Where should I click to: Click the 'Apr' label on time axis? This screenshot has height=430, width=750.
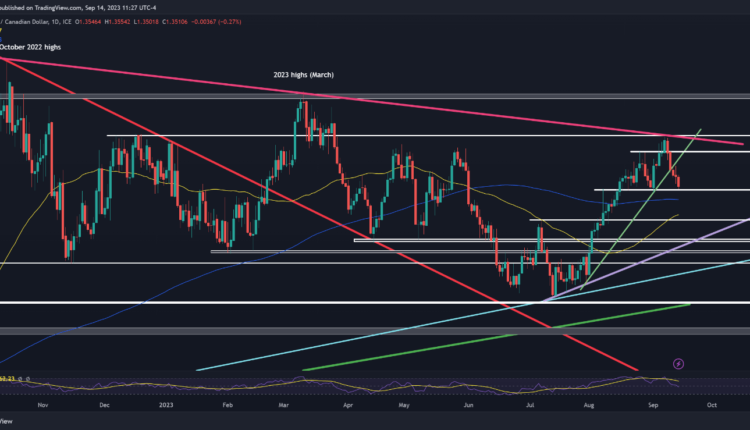[347, 408]
